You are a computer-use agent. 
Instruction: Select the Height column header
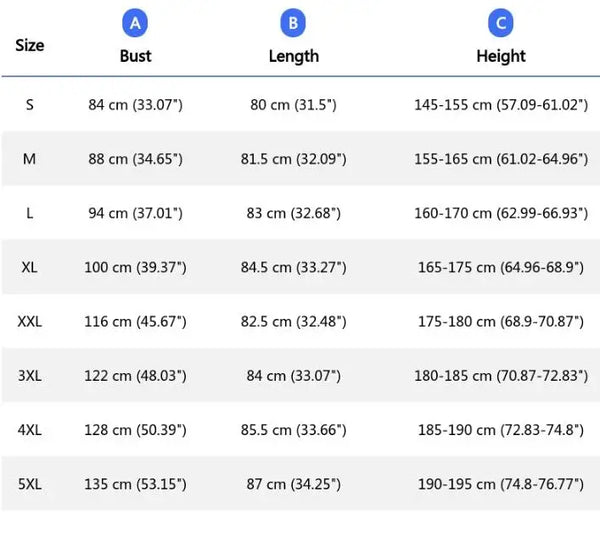pos(501,56)
